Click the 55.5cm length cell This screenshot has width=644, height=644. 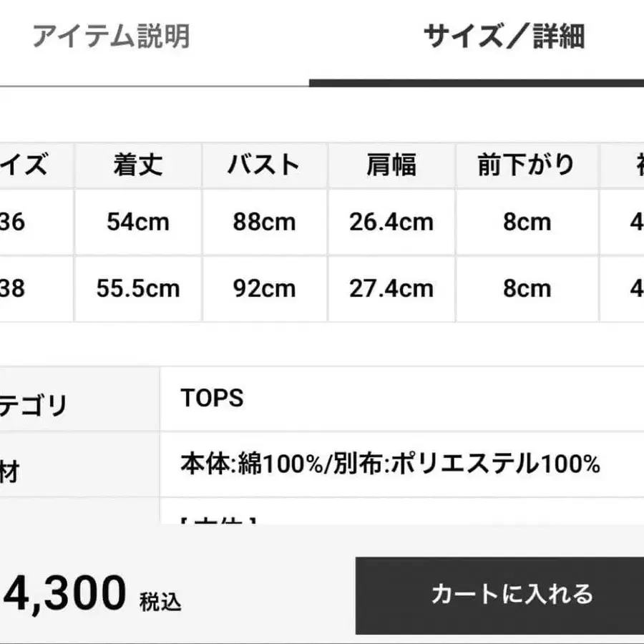tap(138, 288)
